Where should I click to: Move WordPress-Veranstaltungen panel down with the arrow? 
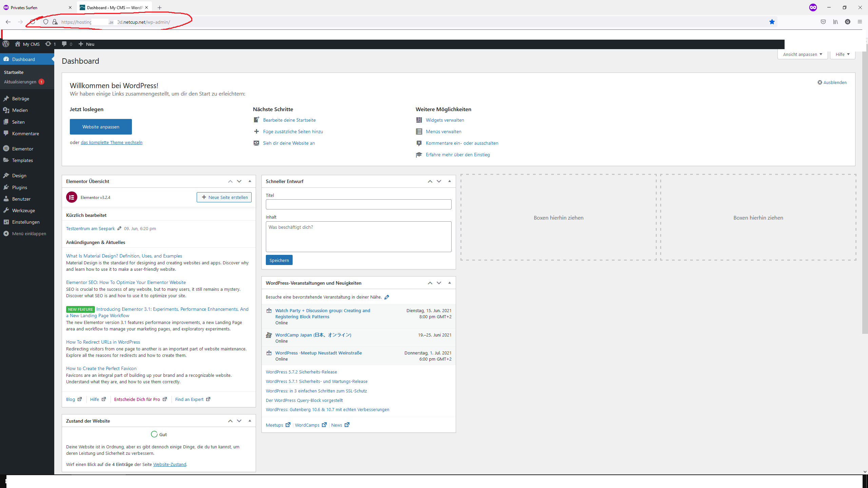pos(439,283)
